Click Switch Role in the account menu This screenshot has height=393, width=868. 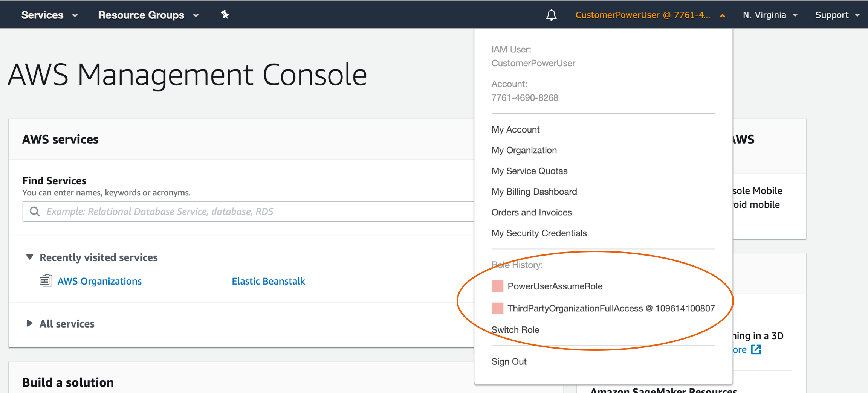tap(515, 329)
